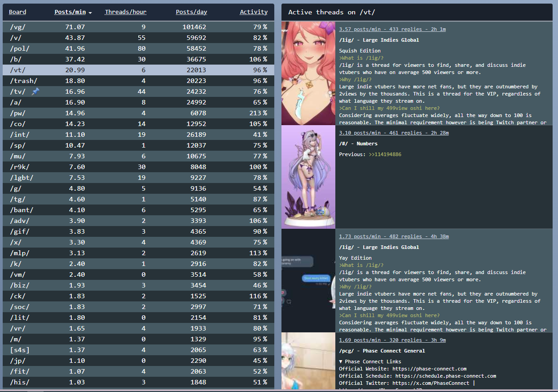Select the /m/ board row

click(x=138, y=339)
